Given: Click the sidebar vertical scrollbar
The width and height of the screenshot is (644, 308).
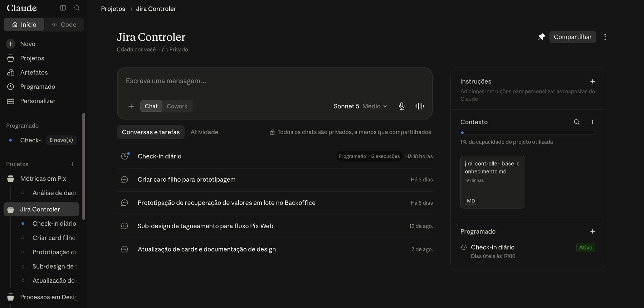Looking at the screenshot, I should click(84, 166).
